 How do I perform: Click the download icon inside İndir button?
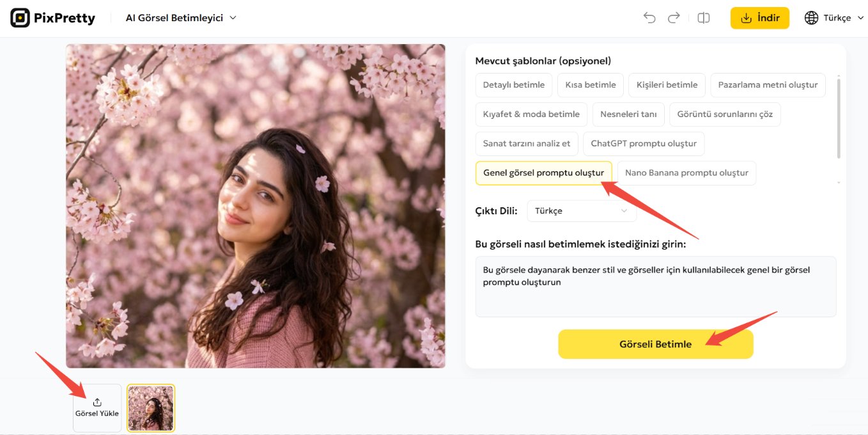click(x=745, y=17)
